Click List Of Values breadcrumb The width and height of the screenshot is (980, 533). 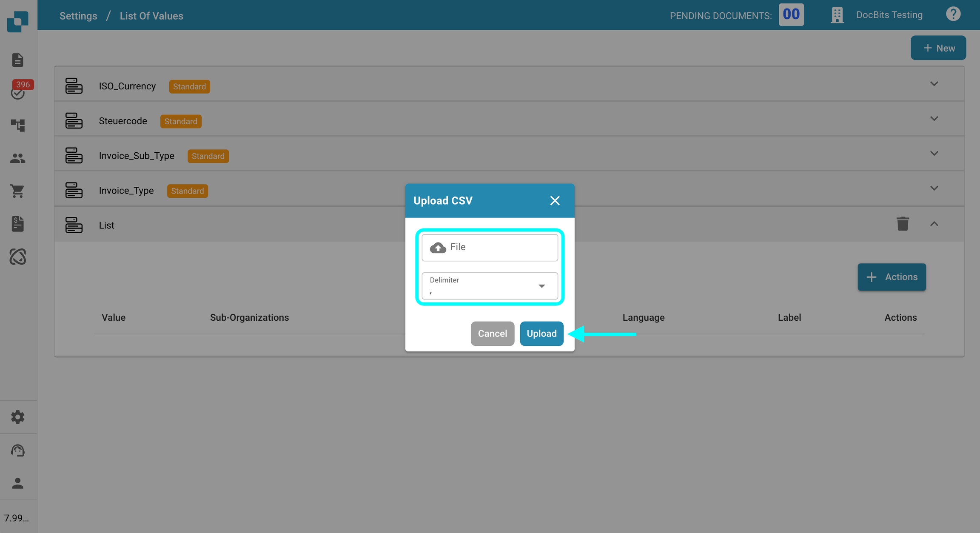point(151,16)
